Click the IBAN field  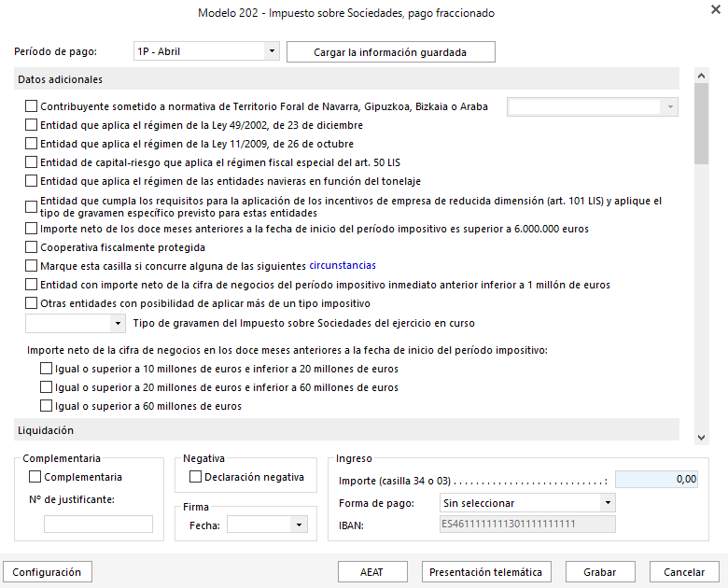click(527, 524)
